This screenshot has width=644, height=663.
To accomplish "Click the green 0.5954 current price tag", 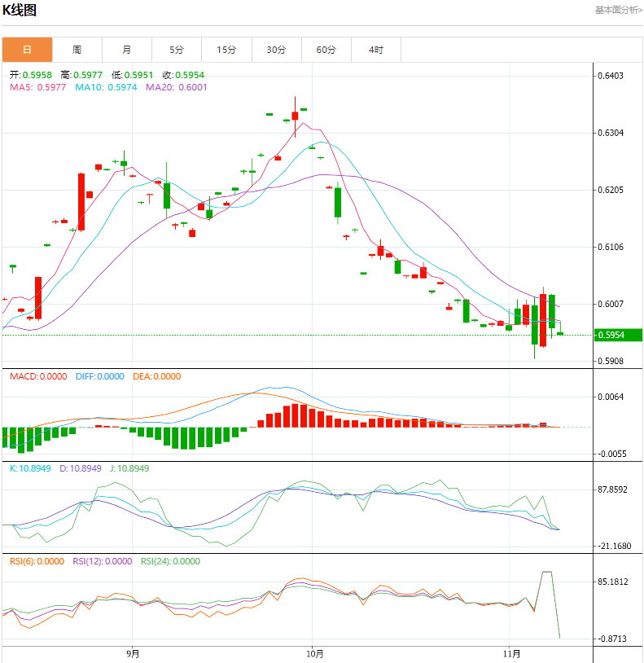I will tap(616, 335).
